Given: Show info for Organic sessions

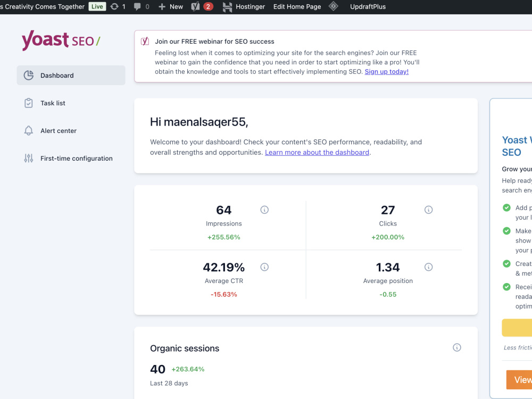Looking at the screenshot, I should click(457, 347).
